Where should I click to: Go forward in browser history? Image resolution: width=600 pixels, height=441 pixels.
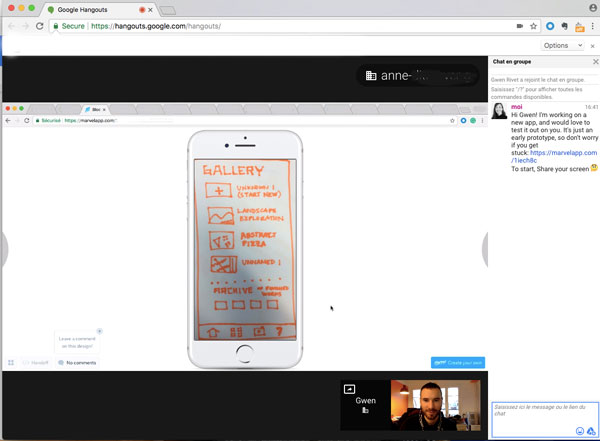pyautogui.click(x=25, y=26)
